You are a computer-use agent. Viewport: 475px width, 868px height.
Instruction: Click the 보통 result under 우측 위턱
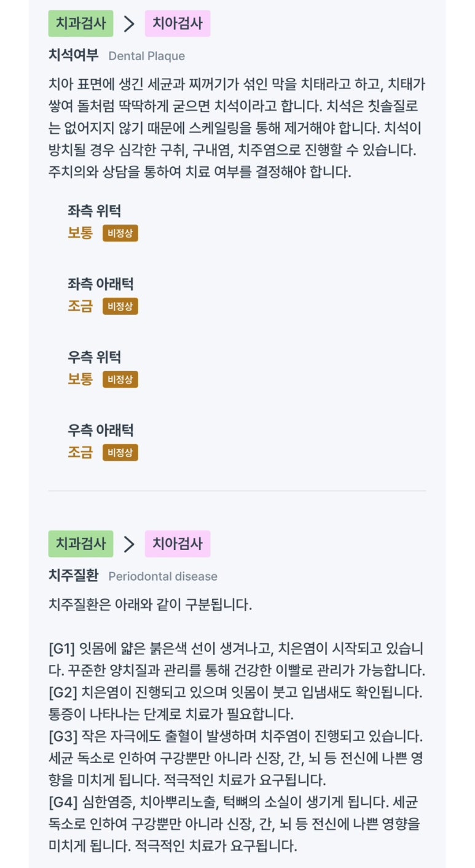(80, 379)
